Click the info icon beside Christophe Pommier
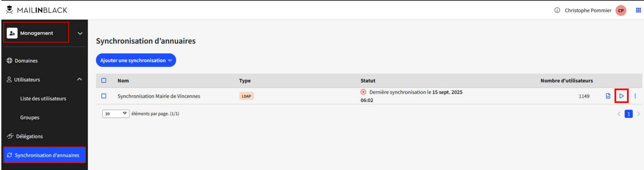The height and width of the screenshot is (170, 644). click(557, 11)
